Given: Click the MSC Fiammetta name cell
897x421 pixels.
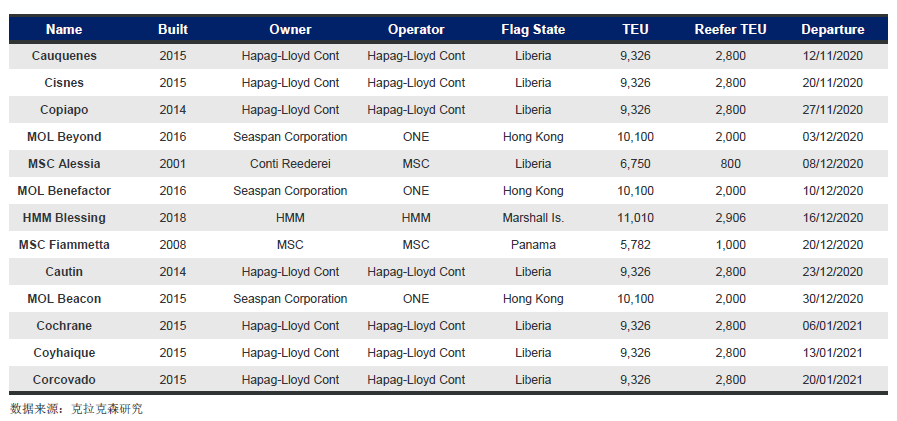Looking at the screenshot, I should pos(64,245).
